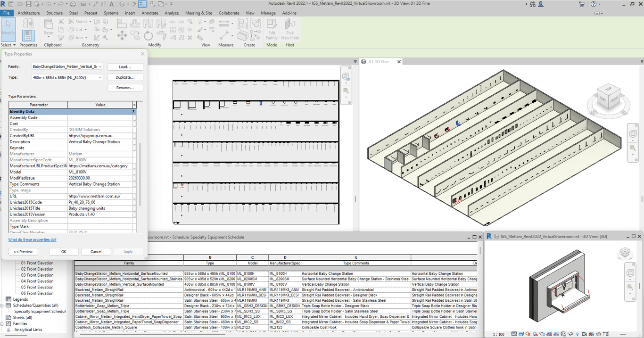This screenshot has height=338, width=644.
Task: Click the Rename... button
Action: [x=125, y=88]
